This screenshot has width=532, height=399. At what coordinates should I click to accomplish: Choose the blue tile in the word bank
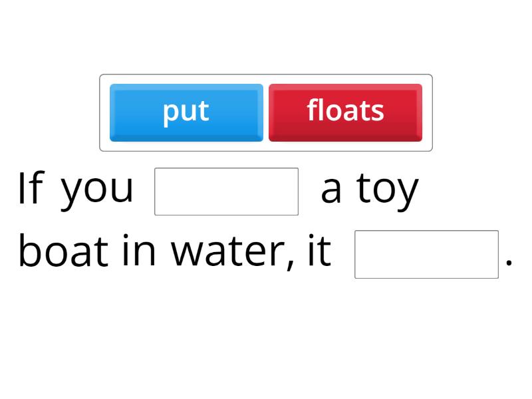(x=186, y=112)
